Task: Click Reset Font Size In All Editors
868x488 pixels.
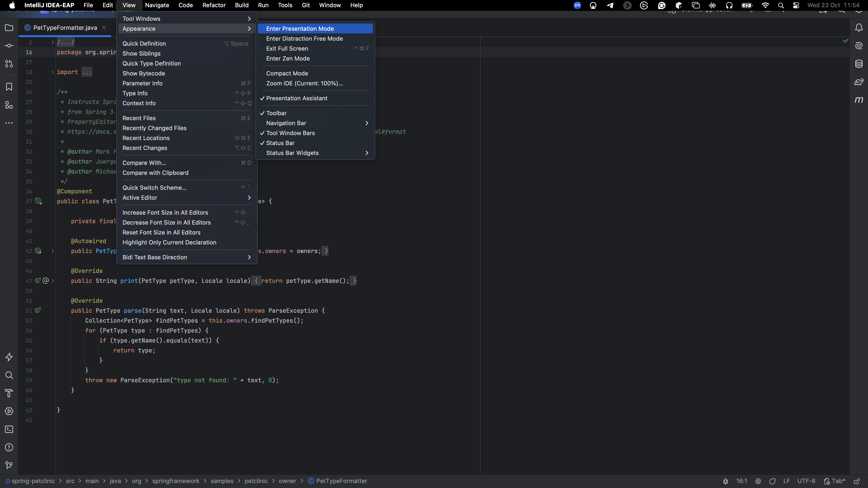Action: [x=161, y=232]
